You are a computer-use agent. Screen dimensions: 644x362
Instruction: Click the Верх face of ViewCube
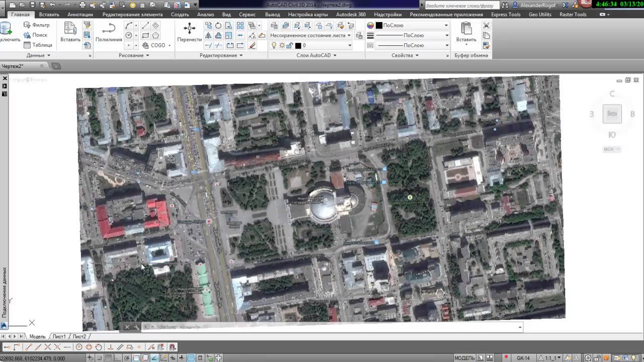point(612,114)
